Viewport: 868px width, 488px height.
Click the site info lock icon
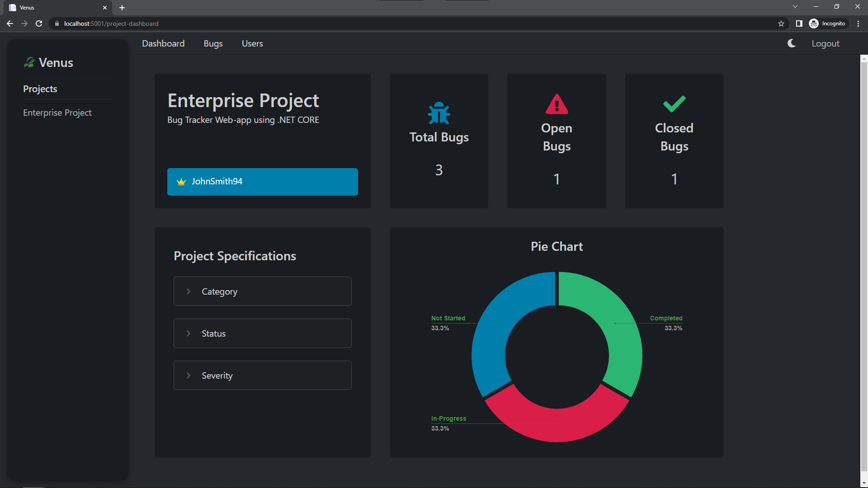pyautogui.click(x=57, y=23)
